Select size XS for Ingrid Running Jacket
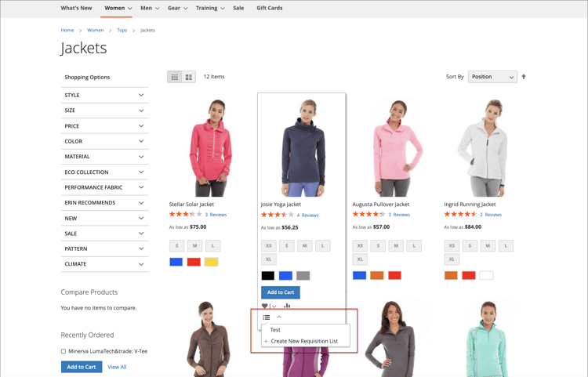The image size is (588, 377). pyautogui.click(x=452, y=246)
